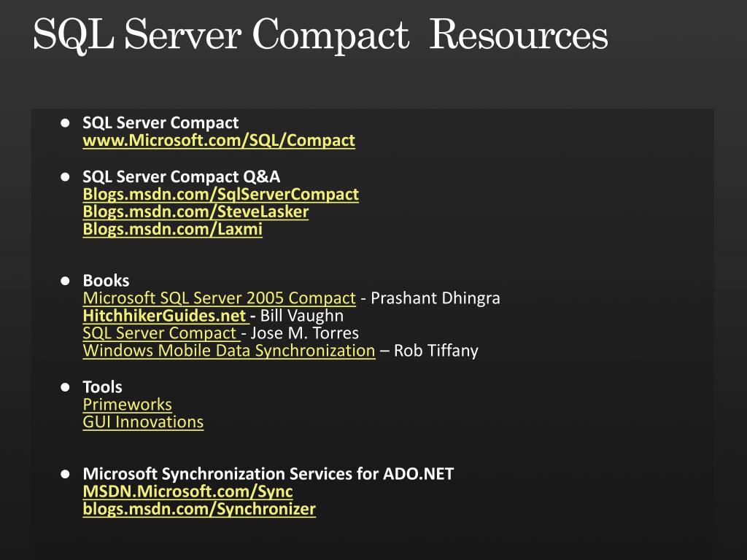This screenshot has width=747, height=560.
Task: Click Microsoft Synchronization Services for ADO.NET heading
Action: 268,474
